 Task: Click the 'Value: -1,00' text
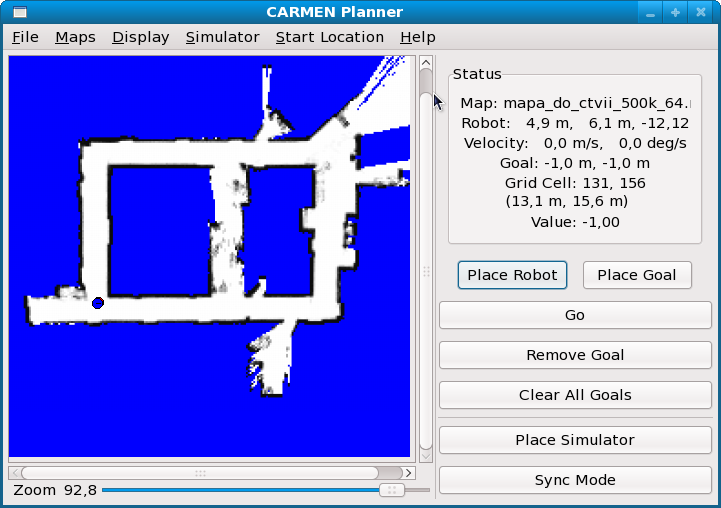coord(575,222)
